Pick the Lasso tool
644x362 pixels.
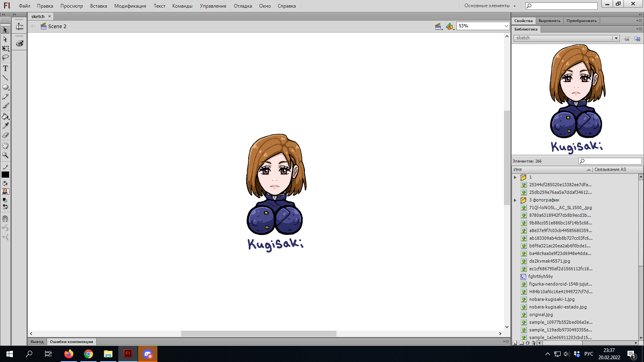[x=5, y=58]
